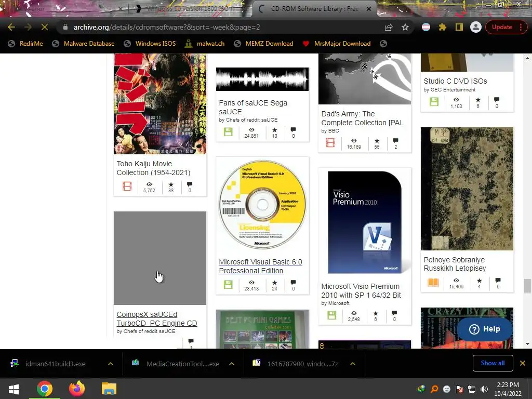Click the book texts icon under Polnoye Sobraniye
This screenshot has width=532, height=399.
433,282
